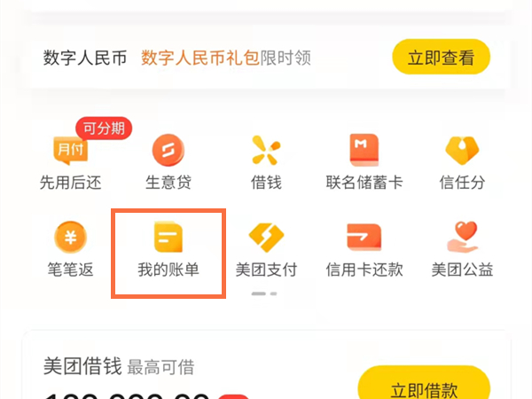
Task: Tap the 数字人民币礼包 orange promo text
Action: click(x=200, y=58)
